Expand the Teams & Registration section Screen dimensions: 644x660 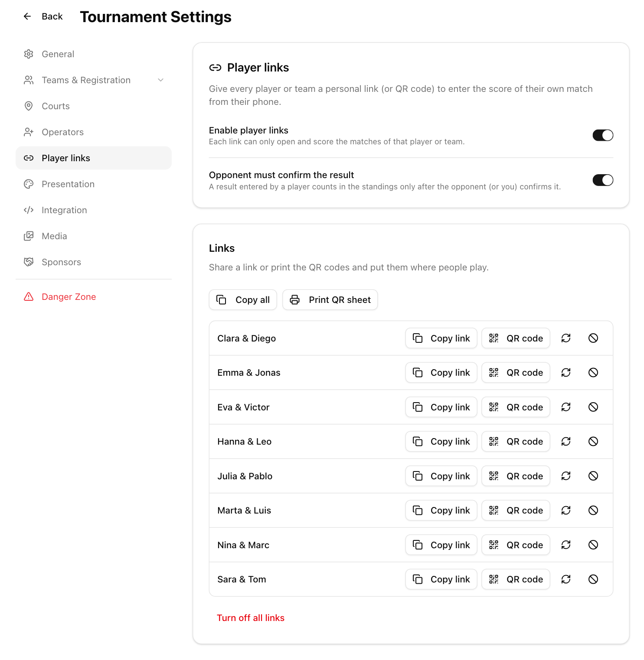[x=94, y=80]
